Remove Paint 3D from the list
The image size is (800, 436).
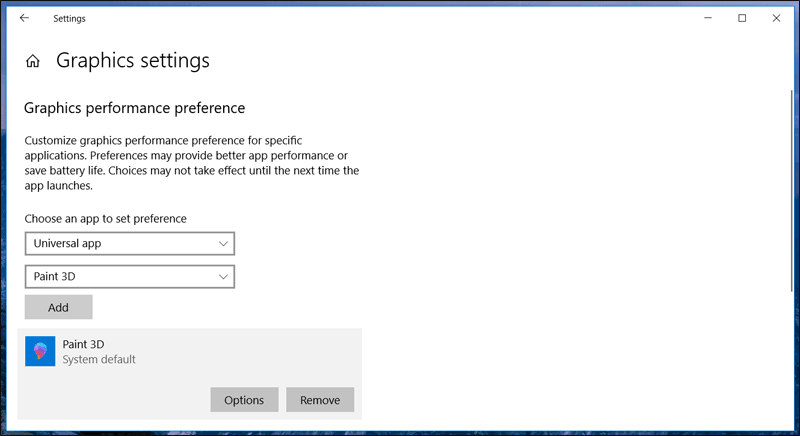point(320,400)
